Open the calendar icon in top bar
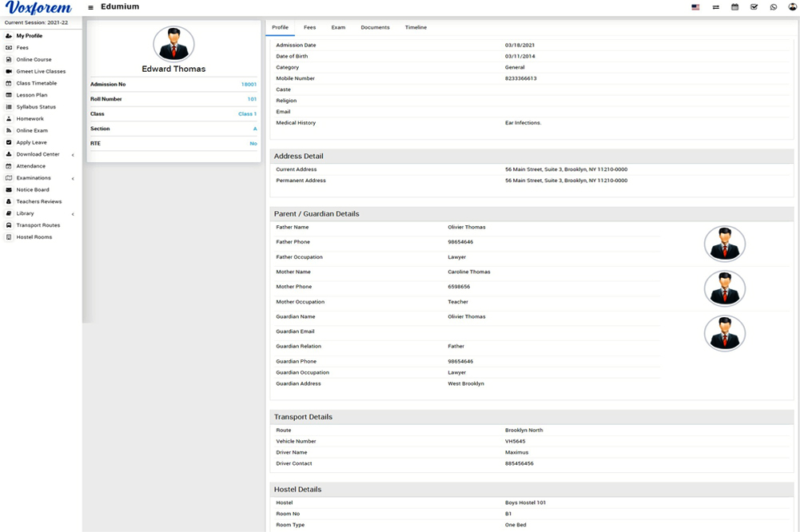 [x=734, y=7]
